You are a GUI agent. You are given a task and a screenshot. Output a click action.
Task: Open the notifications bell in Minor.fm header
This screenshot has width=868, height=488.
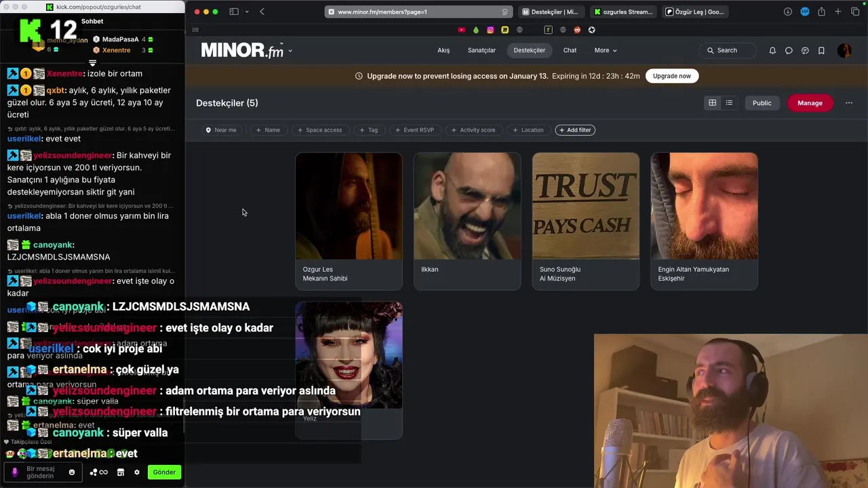click(772, 50)
